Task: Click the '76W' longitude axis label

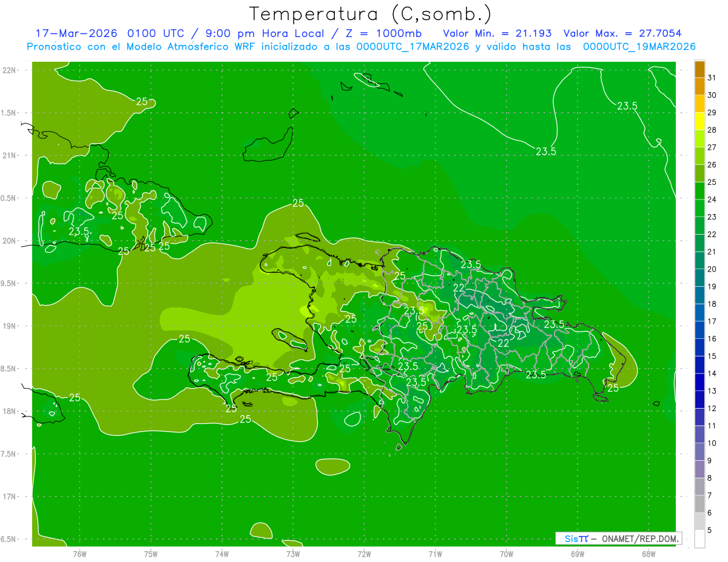Action: (79, 554)
